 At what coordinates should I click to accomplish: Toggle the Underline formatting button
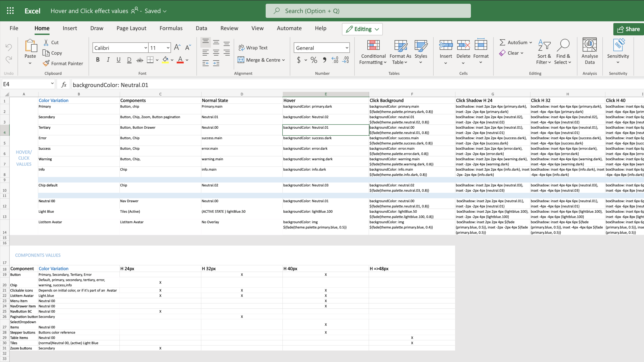[x=119, y=60]
